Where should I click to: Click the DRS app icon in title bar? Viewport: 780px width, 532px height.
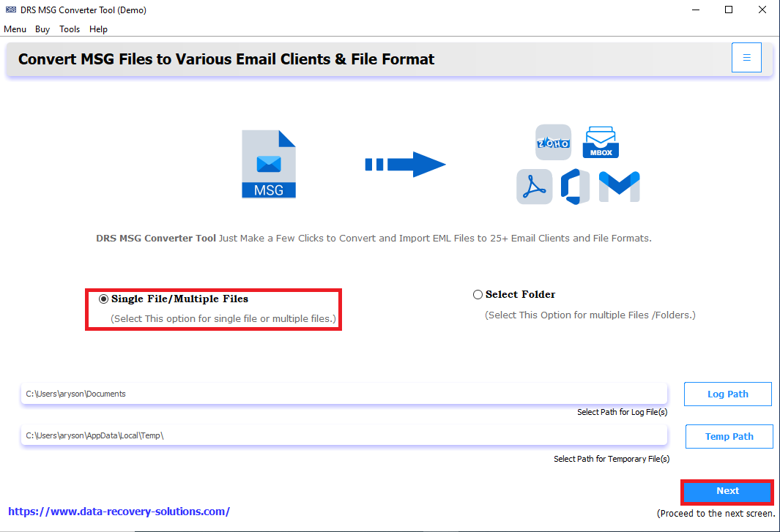[10, 10]
